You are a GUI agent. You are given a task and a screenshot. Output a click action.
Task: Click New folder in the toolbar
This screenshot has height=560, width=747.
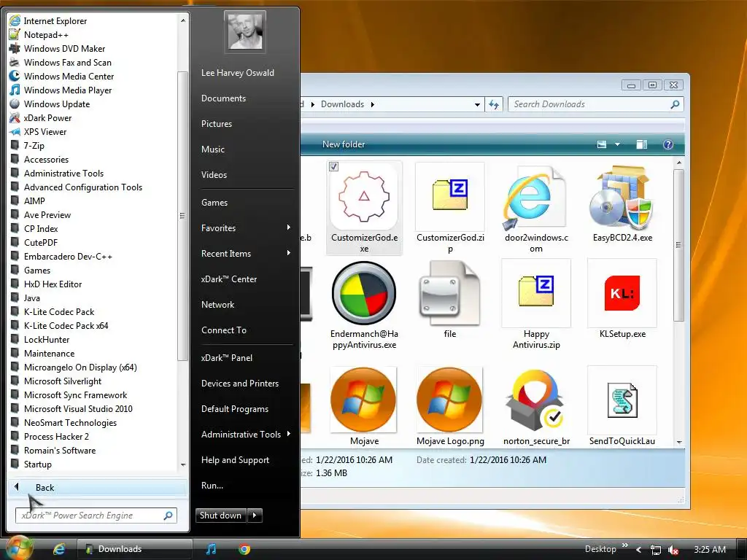coord(344,144)
